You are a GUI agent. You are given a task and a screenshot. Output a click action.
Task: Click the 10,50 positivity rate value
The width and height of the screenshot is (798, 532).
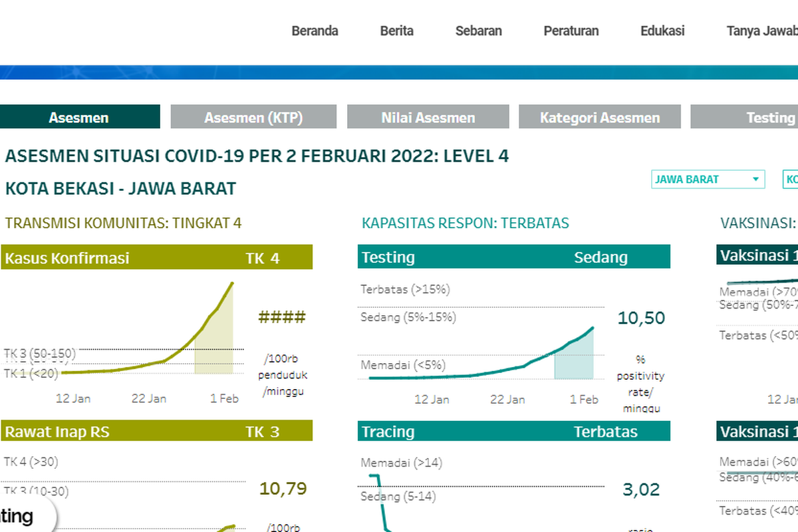point(640,318)
